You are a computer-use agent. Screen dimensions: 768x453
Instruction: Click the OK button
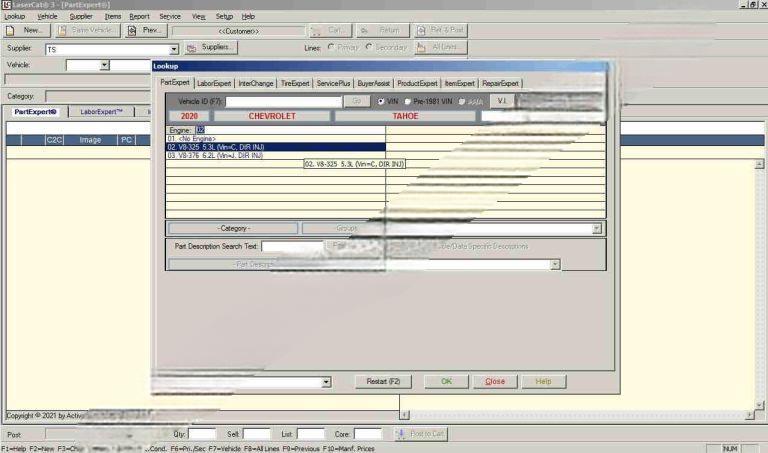446,381
